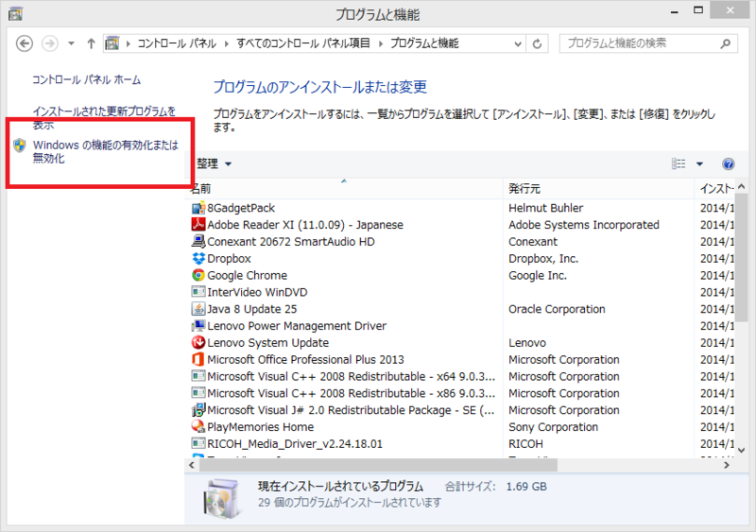756x532 pixels.
Task: Click the Adobe Reader XI icon
Action: [x=198, y=225]
